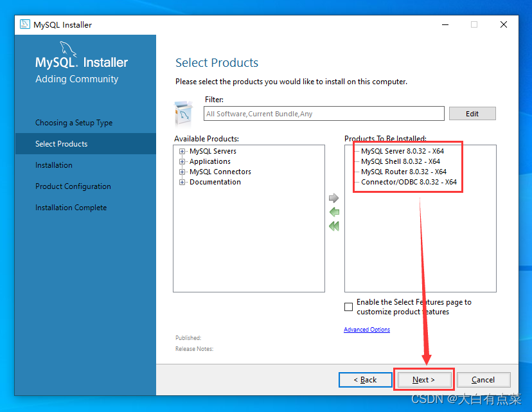Click the green left arrow to remove product

pyautogui.click(x=334, y=212)
